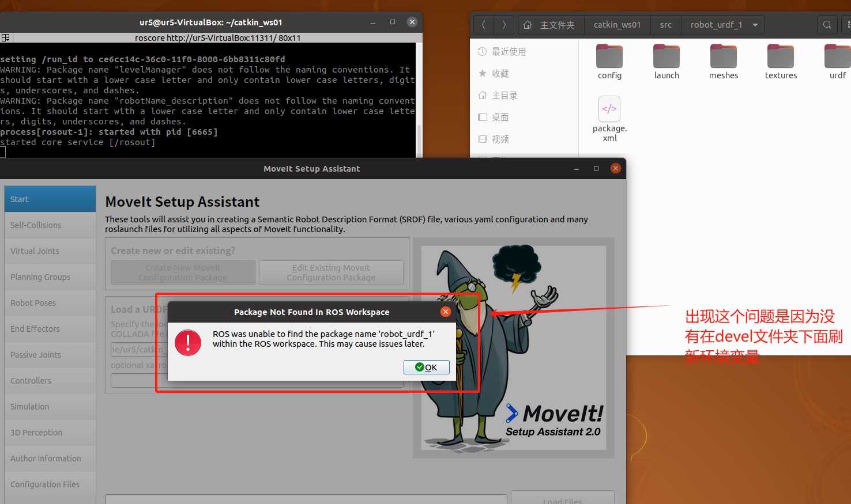
Task: Go back in file manager
Action: 484,25
